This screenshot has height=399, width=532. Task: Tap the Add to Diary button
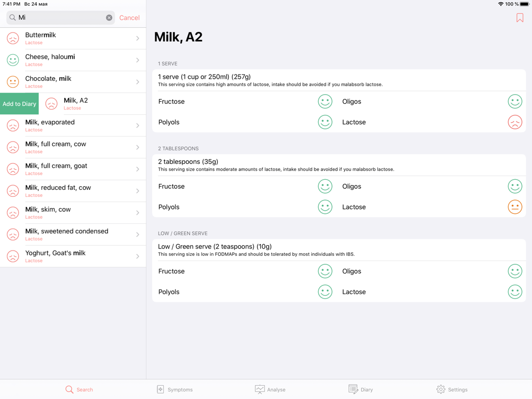(x=19, y=104)
